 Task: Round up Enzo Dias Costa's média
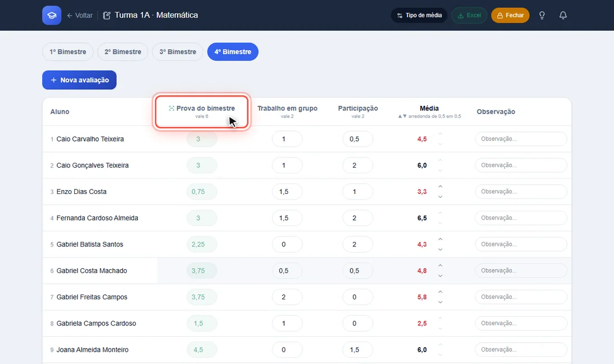pos(440,187)
